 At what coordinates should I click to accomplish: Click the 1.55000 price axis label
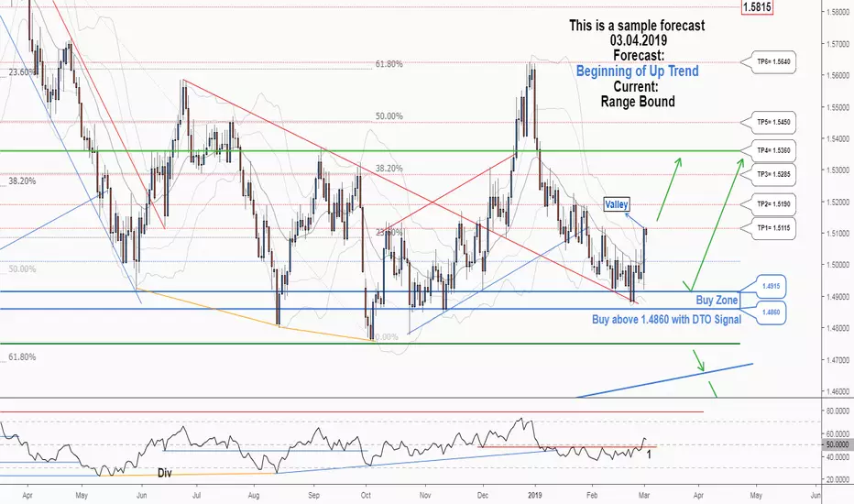(x=838, y=107)
